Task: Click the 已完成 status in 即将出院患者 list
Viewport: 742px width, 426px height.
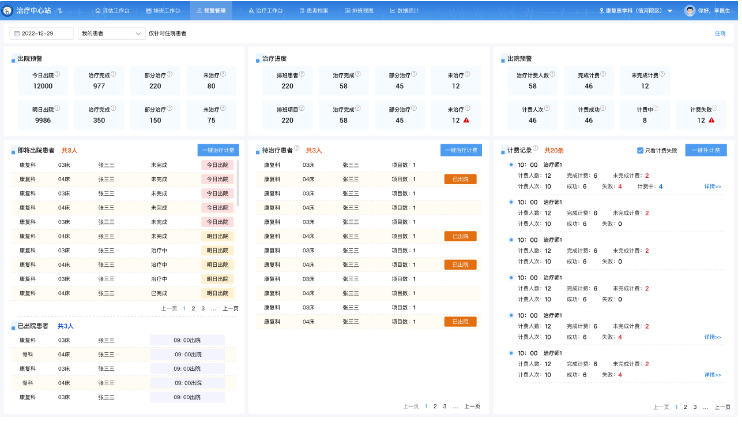Action: 159,293
